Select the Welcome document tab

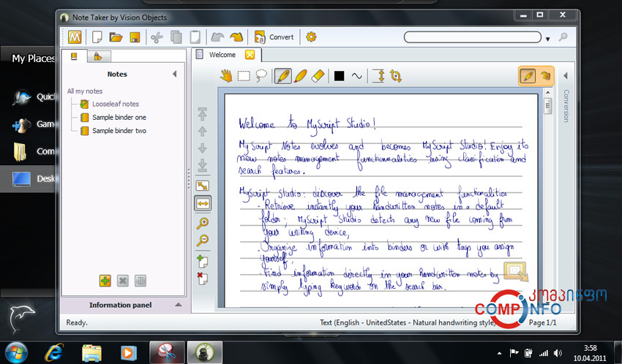point(222,55)
